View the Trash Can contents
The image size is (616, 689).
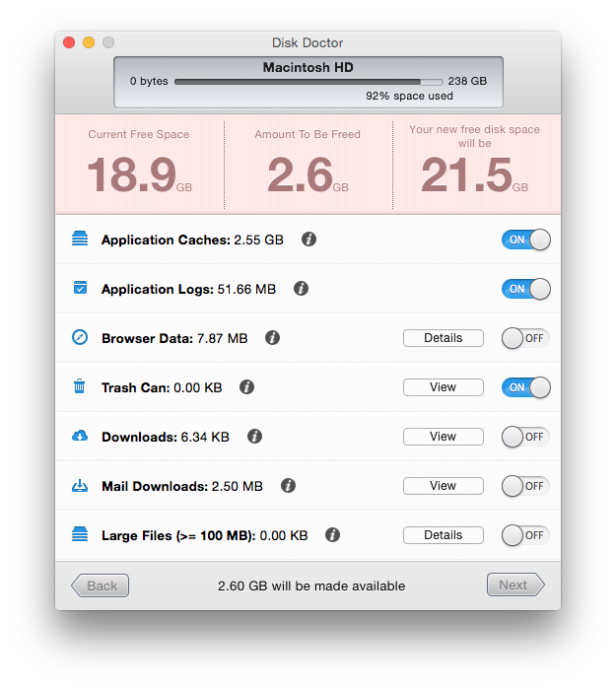click(x=444, y=387)
